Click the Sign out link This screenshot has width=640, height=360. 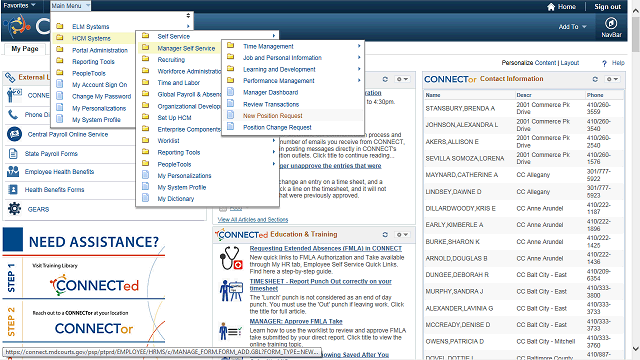pos(607,7)
